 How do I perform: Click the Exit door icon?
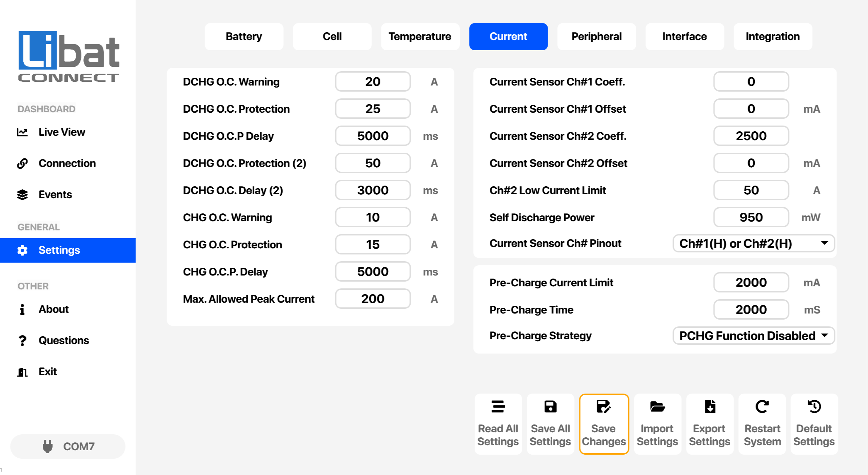pyautogui.click(x=22, y=372)
